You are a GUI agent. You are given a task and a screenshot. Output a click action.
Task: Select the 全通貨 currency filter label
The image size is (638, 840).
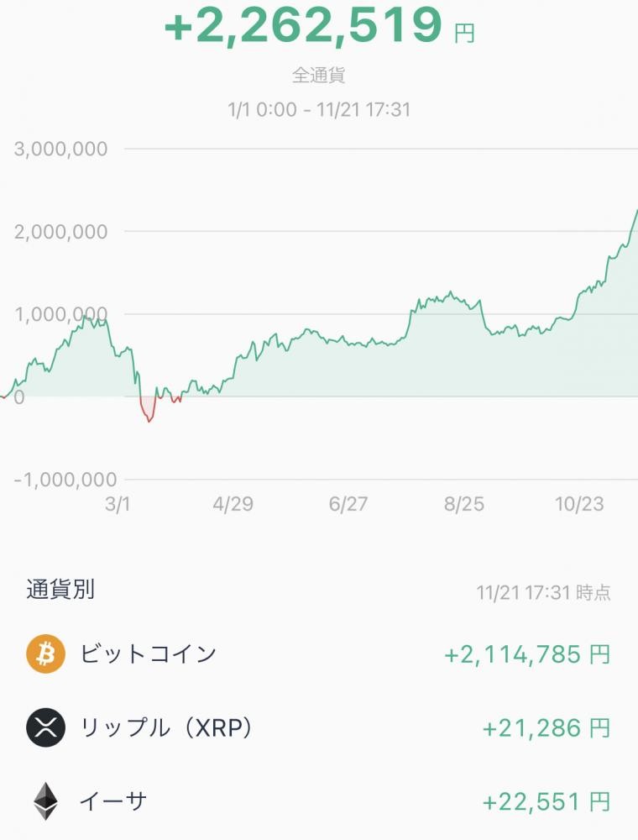pyautogui.click(x=318, y=75)
